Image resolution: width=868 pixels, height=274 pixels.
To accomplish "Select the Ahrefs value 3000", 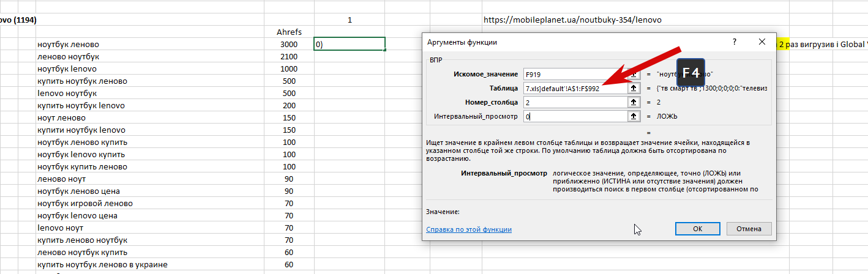I will pos(289,44).
